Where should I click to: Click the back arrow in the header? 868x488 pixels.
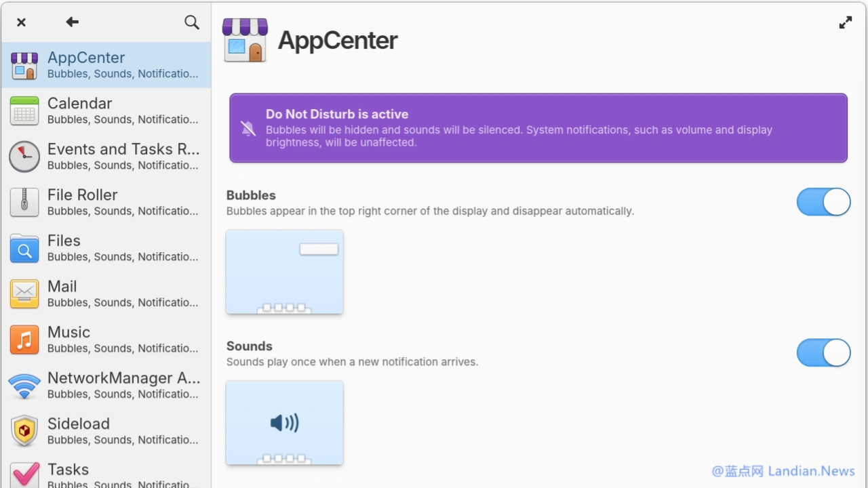click(72, 22)
